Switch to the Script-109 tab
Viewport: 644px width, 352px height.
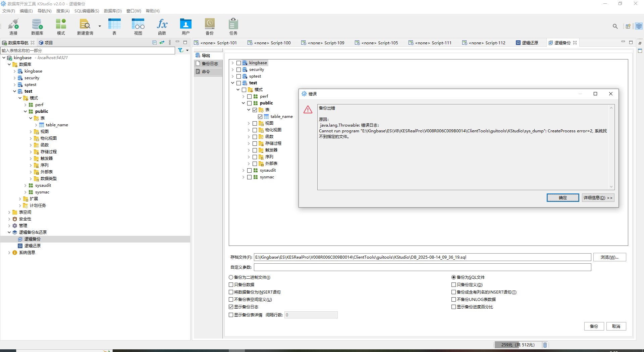click(x=323, y=43)
